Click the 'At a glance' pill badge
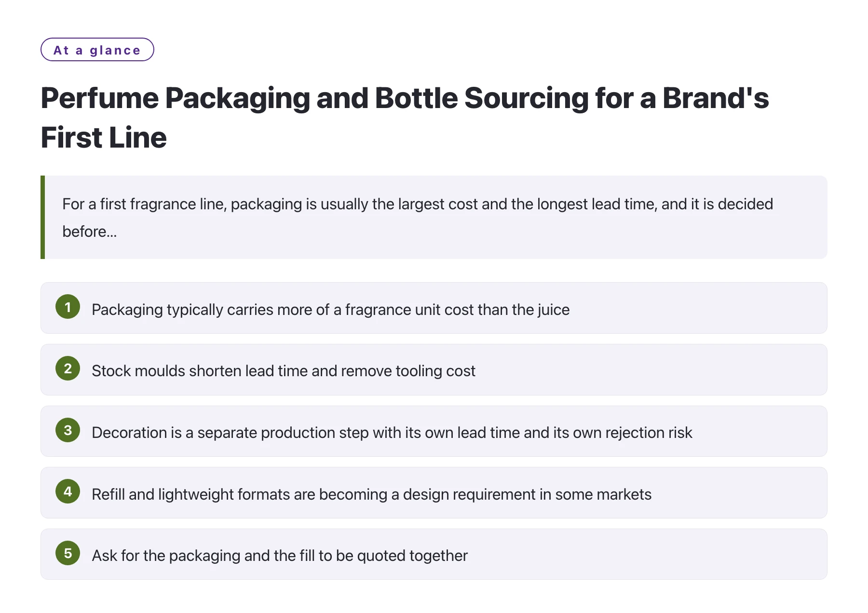Screen dimensions: 868x613 pos(97,50)
